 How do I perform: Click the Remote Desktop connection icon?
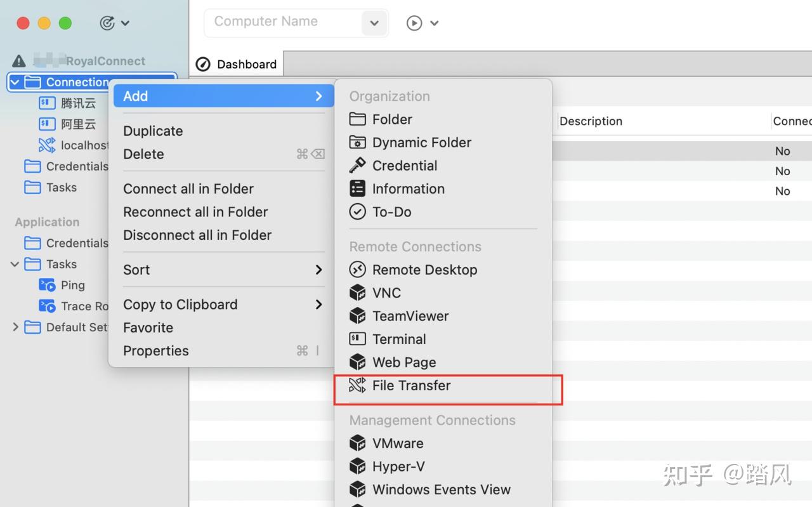click(358, 270)
